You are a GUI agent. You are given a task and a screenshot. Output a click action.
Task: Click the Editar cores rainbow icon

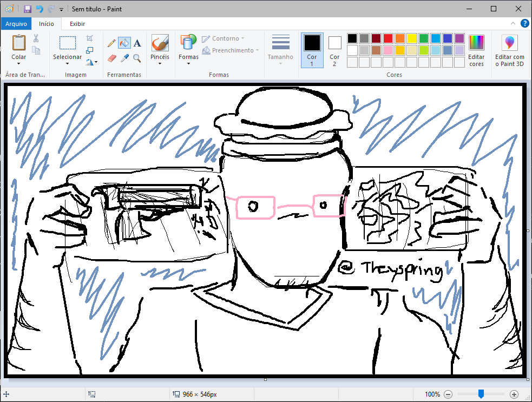[x=476, y=43]
